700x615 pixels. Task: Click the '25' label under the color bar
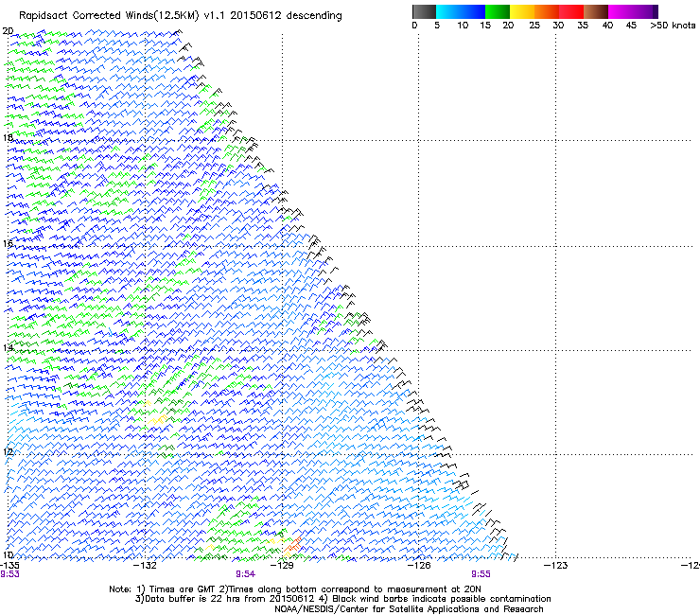[534, 26]
